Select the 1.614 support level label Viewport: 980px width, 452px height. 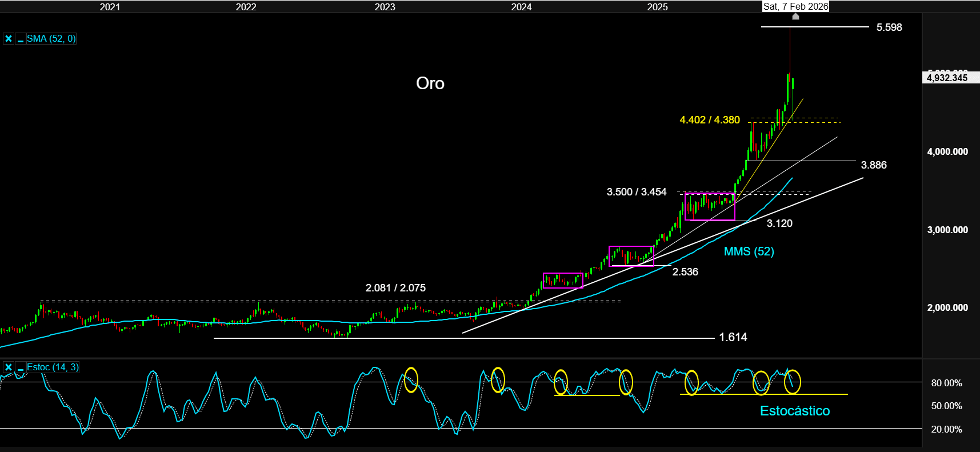(x=733, y=337)
